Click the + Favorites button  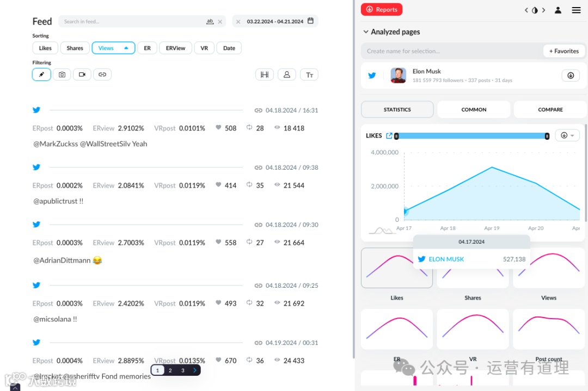pyautogui.click(x=563, y=51)
